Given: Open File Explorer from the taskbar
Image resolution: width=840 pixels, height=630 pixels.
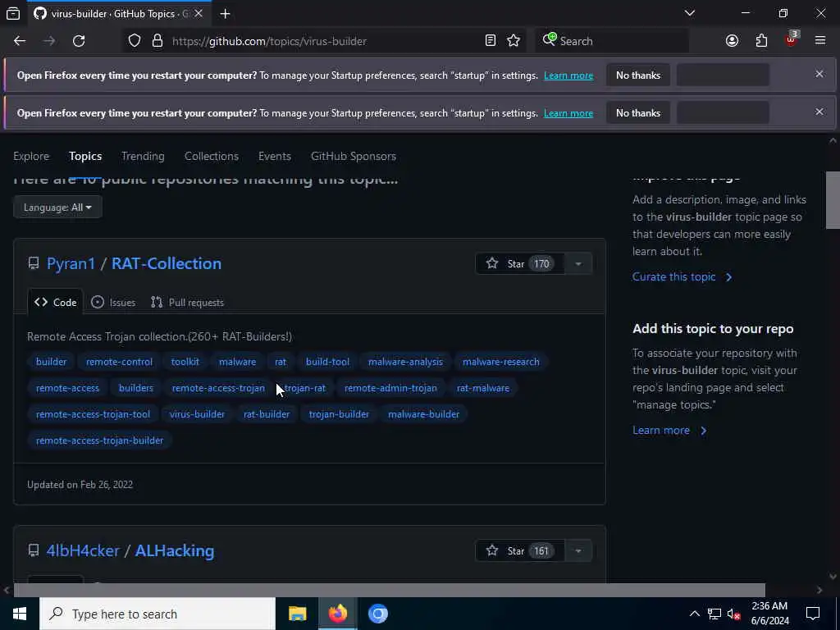Looking at the screenshot, I should click(x=297, y=614).
